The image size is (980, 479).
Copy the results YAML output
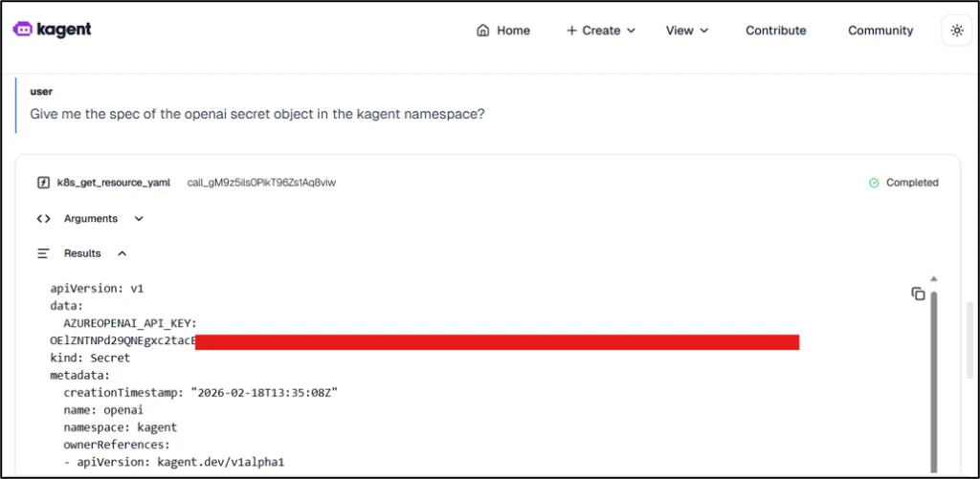coord(918,294)
